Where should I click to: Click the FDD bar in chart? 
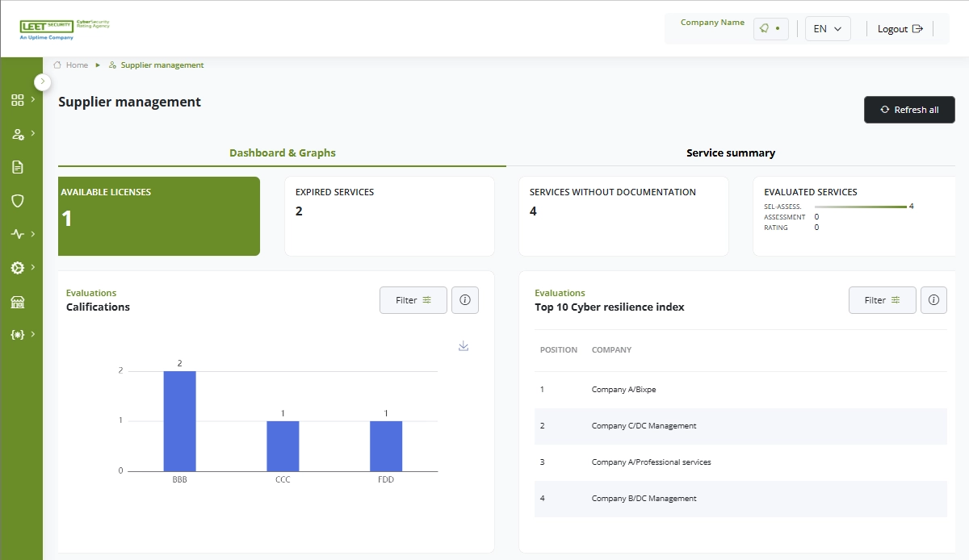[386, 446]
